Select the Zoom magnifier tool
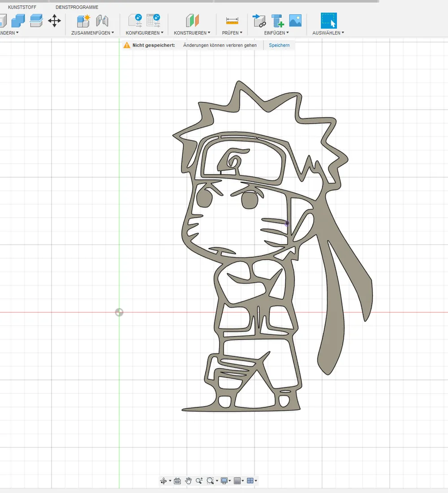 pyautogui.click(x=199, y=481)
